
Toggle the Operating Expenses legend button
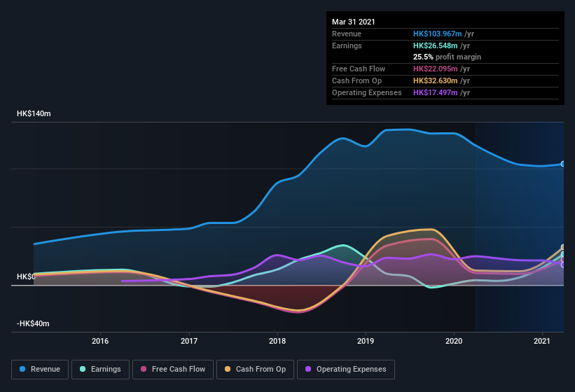tap(346, 370)
